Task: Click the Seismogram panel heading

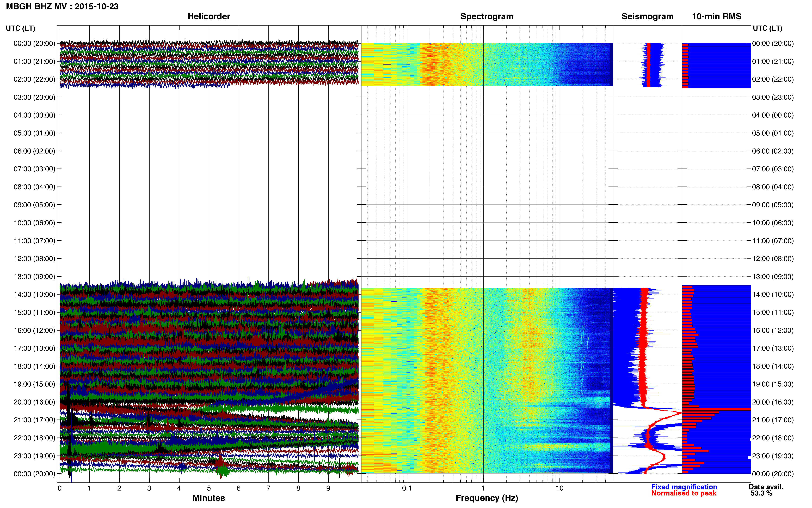Action: [647, 16]
